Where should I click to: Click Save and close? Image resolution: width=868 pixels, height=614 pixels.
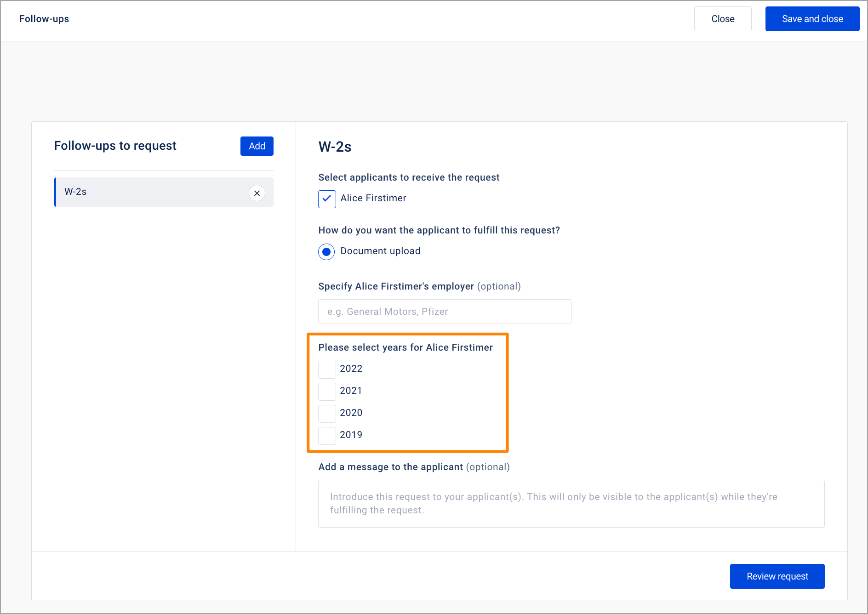coord(812,19)
